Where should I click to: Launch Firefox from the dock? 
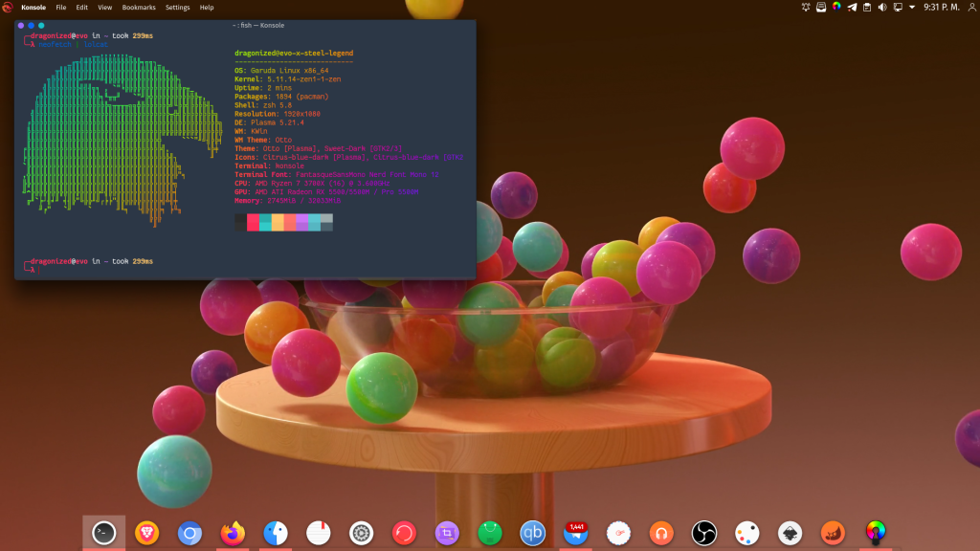233,533
